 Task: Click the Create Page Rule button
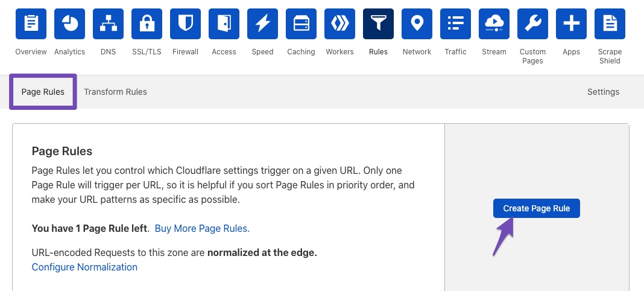(537, 208)
